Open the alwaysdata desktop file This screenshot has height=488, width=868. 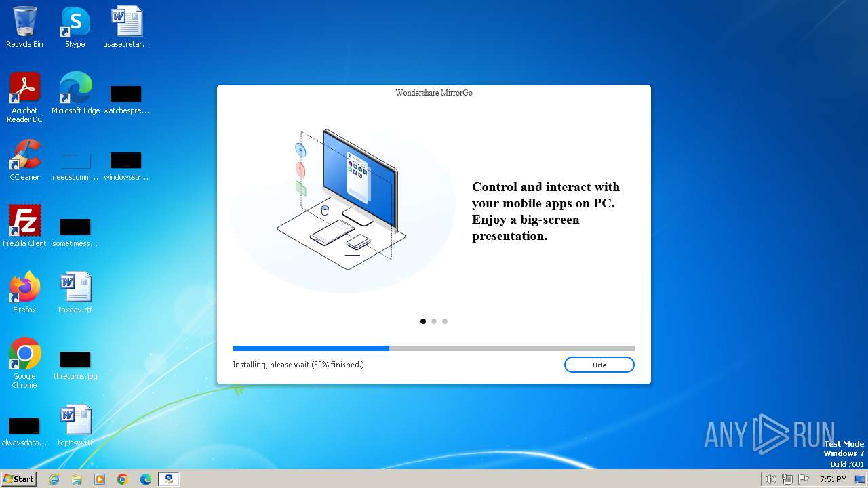24,431
